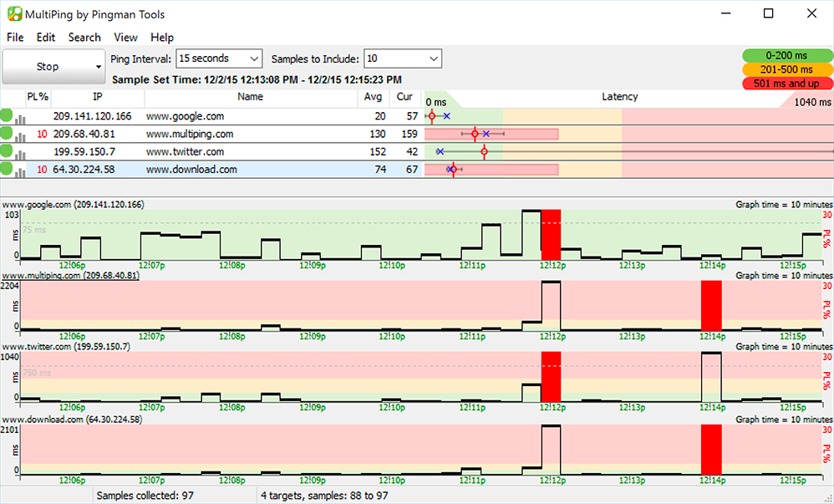The height and width of the screenshot is (504, 834).
Task: Click the red 501 ms and up swatch
Action: point(787,84)
